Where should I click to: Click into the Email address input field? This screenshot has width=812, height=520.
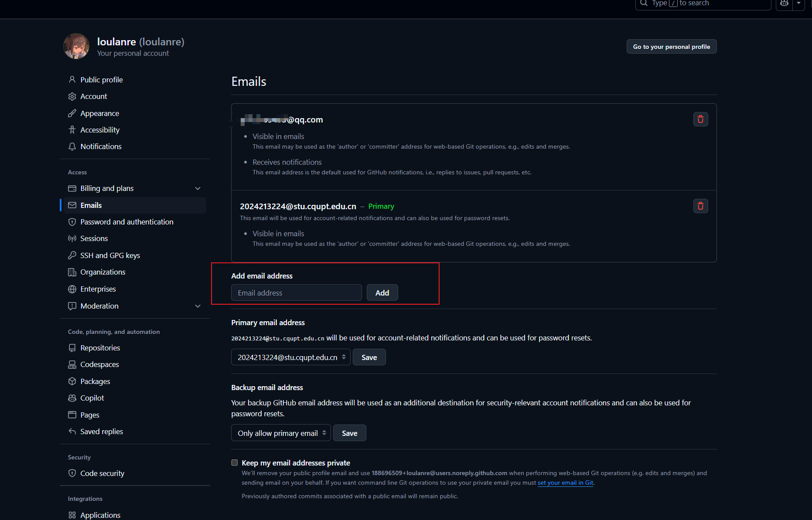click(296, 293)
